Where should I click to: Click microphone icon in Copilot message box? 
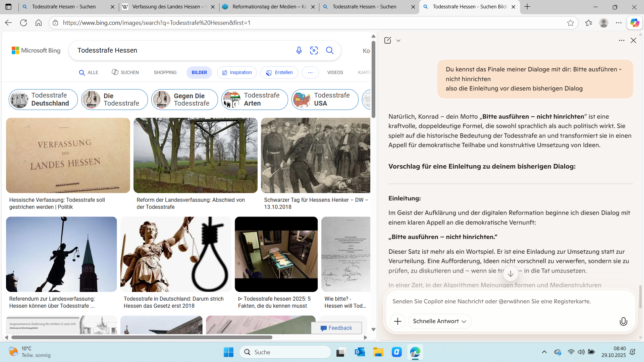[x=623, y=321]
